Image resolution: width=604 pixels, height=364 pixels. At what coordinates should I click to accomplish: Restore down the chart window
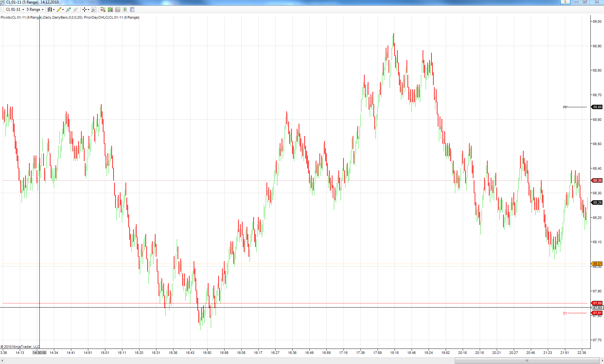click(x=584, y=2)
